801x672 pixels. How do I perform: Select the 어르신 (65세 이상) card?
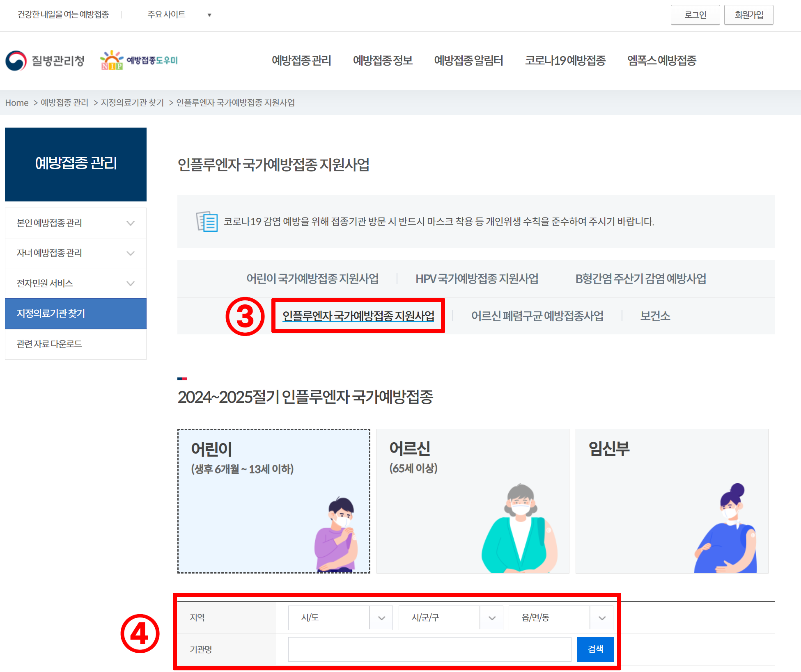(472, 501)
